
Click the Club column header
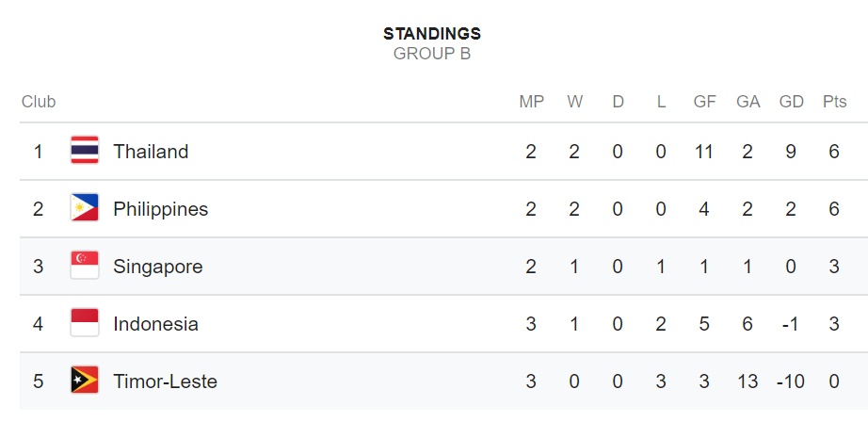coord(39,102)
